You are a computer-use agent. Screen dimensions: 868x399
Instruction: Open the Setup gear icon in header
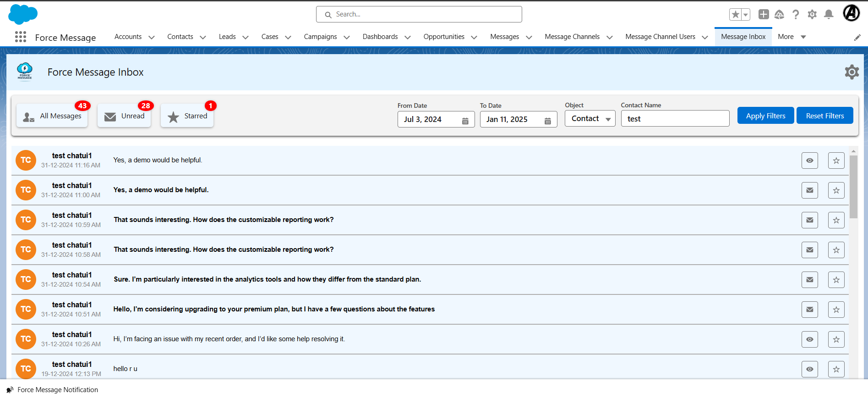pos(812,15)
